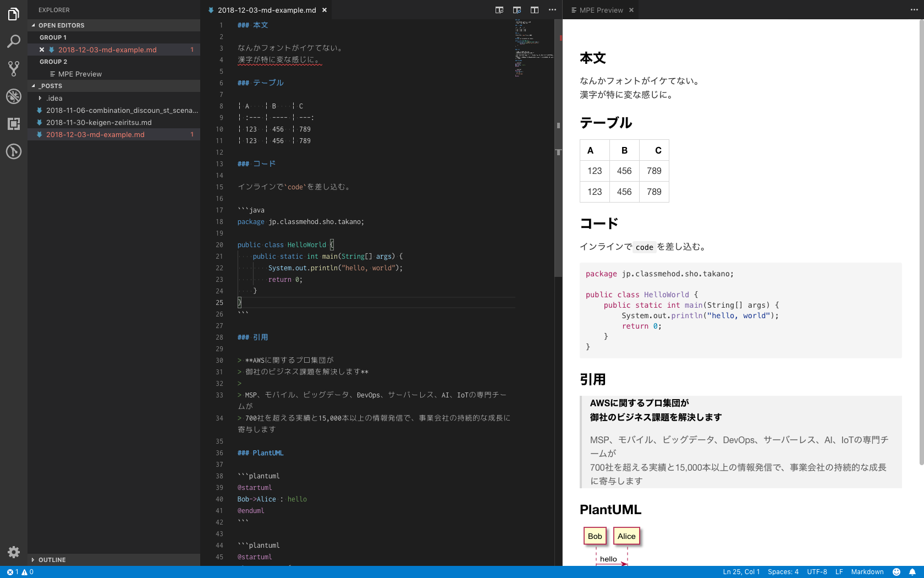Split the editor with the split icon
This screenshot has width=924, height=578.
pyautogui.click(x=534, y=10)
